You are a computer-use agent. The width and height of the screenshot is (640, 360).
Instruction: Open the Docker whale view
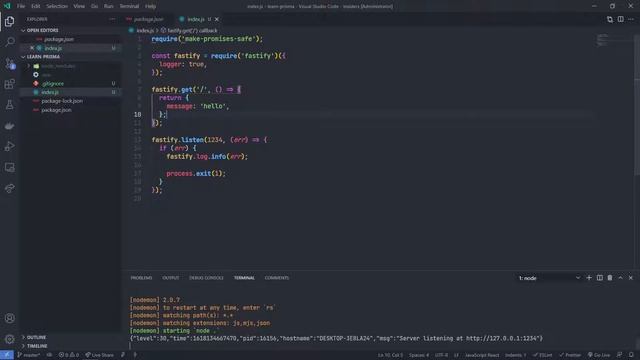tap(10, 126)
